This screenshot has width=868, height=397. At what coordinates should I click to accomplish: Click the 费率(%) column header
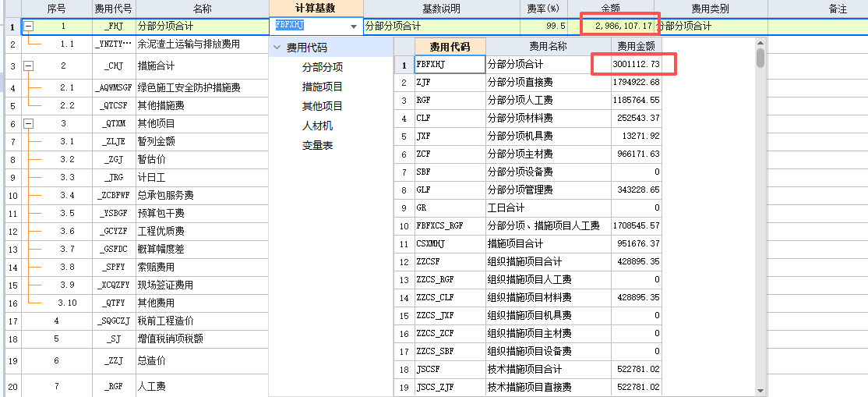544,9
